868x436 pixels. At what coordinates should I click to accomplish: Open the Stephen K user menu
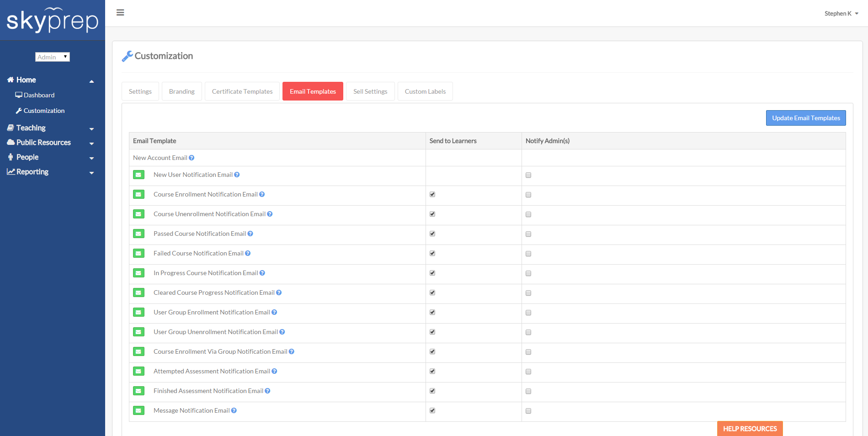coord(841,13)
